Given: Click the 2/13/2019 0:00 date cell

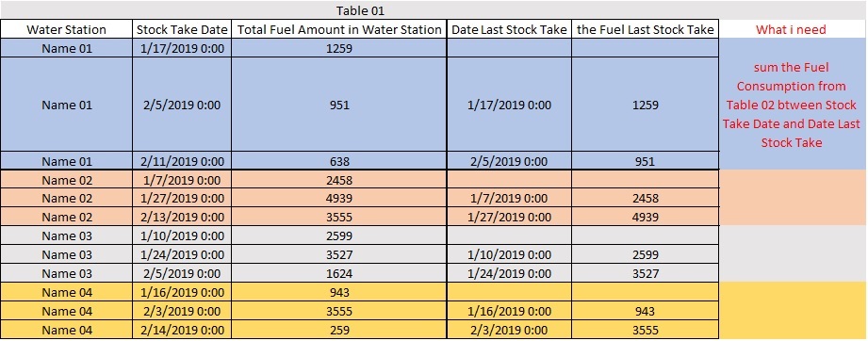Looking at the screenshot, I should click(x=182, y=217).
